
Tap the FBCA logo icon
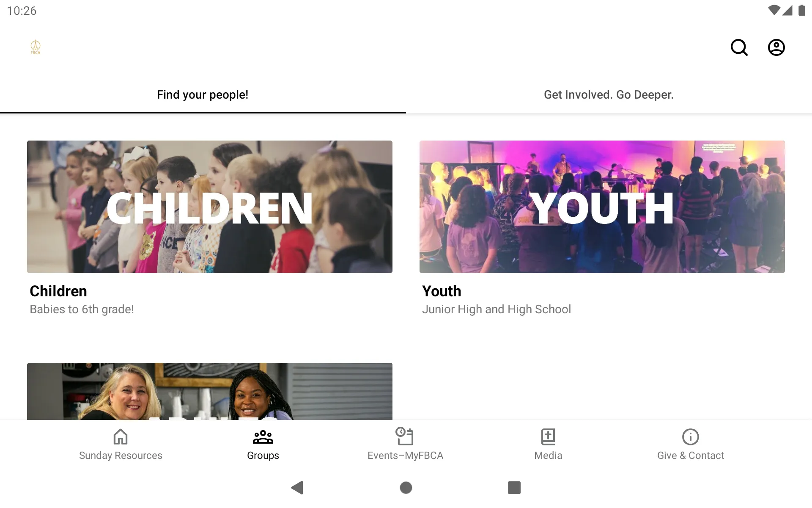[35, 47]
